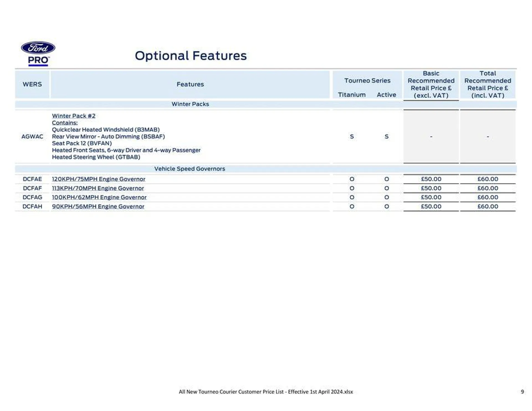Open 90KPH/56MPH Engine Governor link
The width and height of the screenshot is (532, 411).
pos(98,206)
